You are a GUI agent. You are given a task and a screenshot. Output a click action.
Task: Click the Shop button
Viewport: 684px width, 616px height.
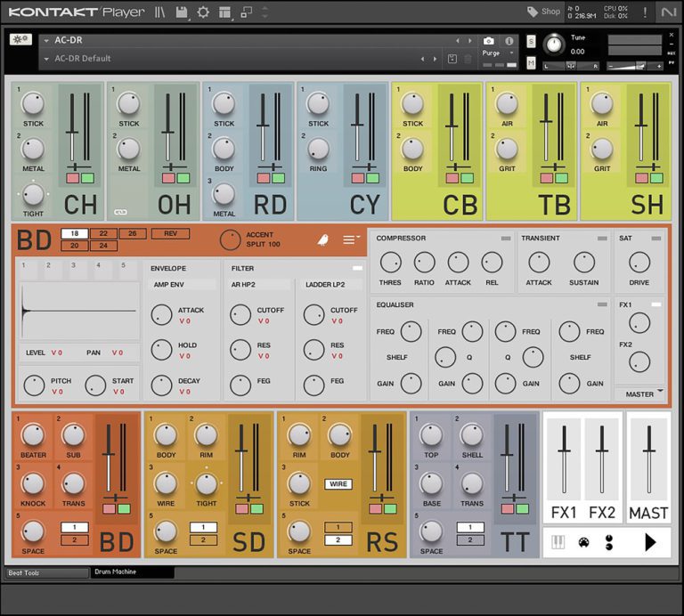544,12
